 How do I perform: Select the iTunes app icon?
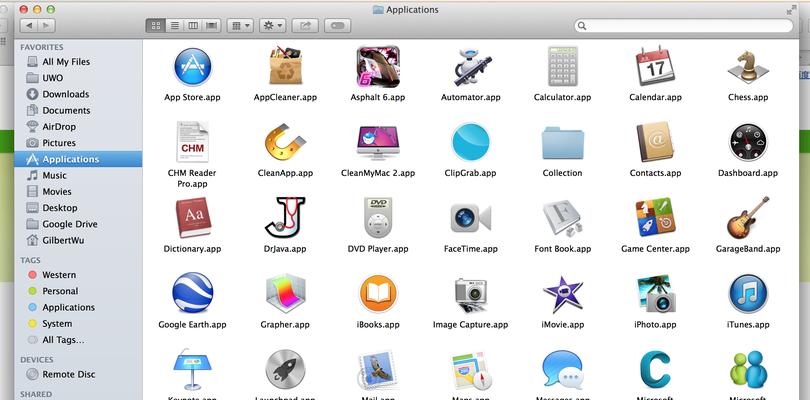[748, 294]
